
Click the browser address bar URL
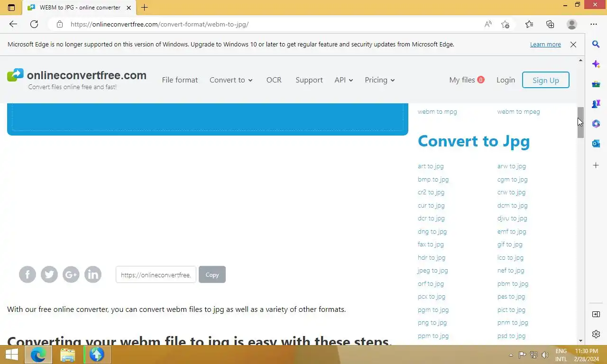click(x=159, y=24)
